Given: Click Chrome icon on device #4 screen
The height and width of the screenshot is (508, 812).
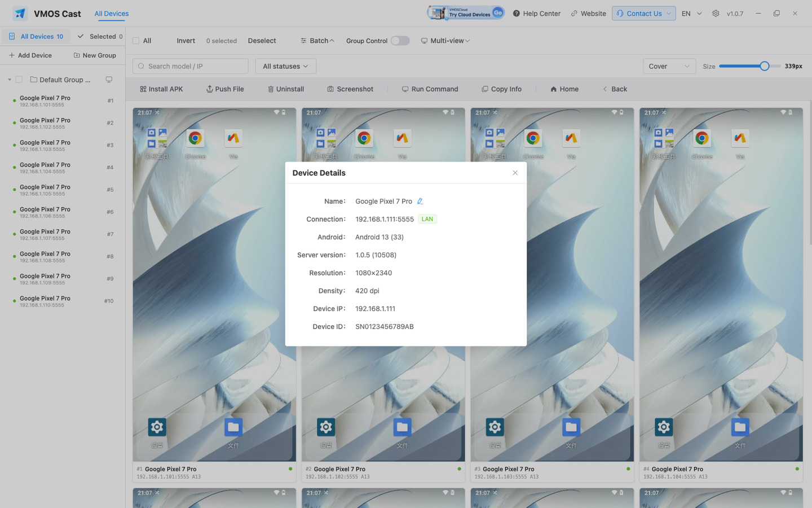Looking at the screenshot, I should click(x=702, y=138).
